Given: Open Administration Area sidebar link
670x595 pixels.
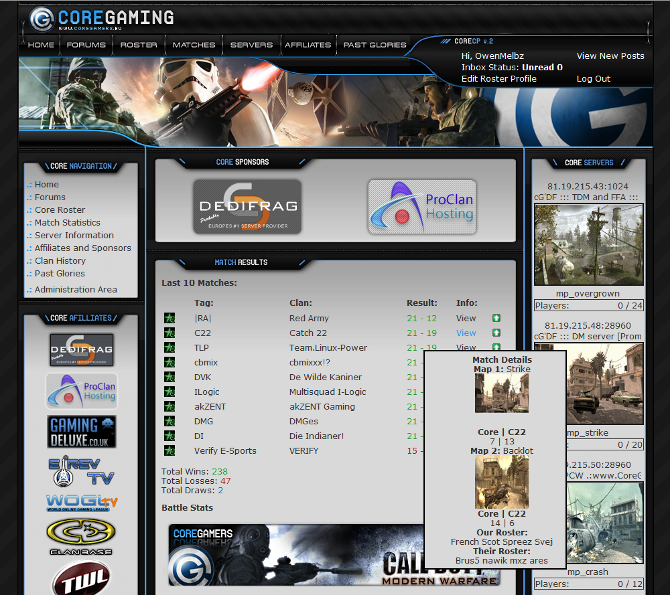Looking at the screenshot, I should pyautogui.click(x=76, y=289).
